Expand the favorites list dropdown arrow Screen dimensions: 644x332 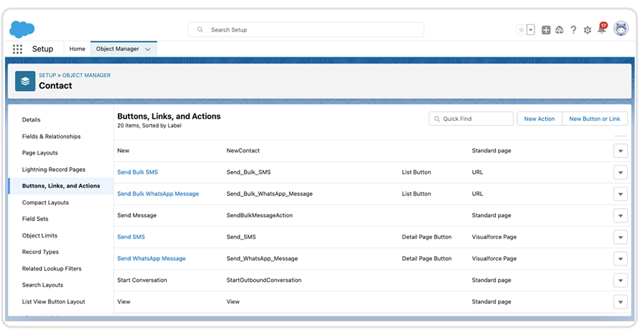click(531, 30)
